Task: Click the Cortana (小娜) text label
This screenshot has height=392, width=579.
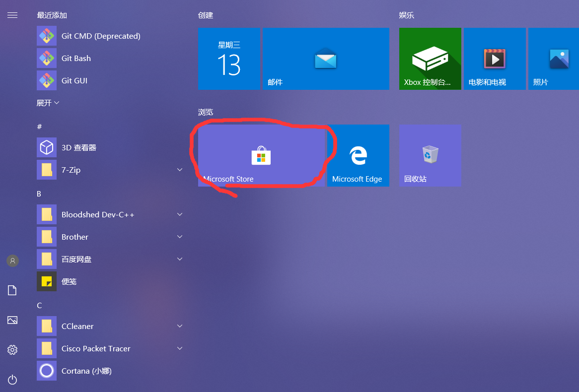Action: [86, 371]
